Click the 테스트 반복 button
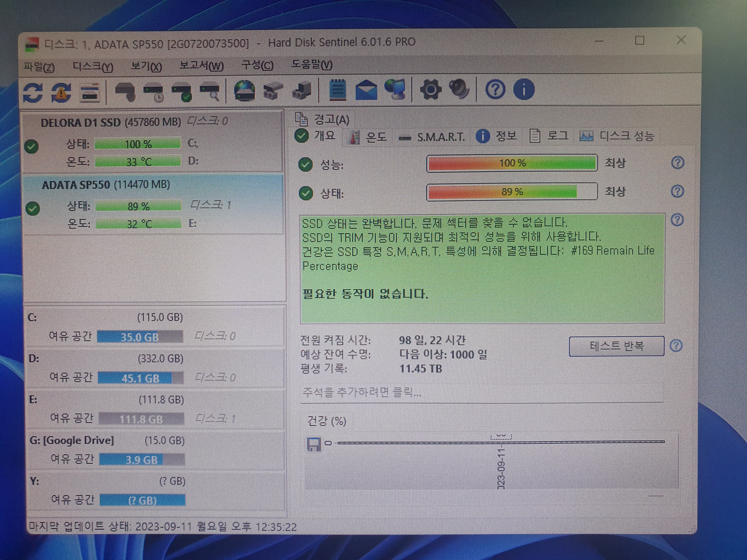Screen dimensions: 747x560 [617, 346]
